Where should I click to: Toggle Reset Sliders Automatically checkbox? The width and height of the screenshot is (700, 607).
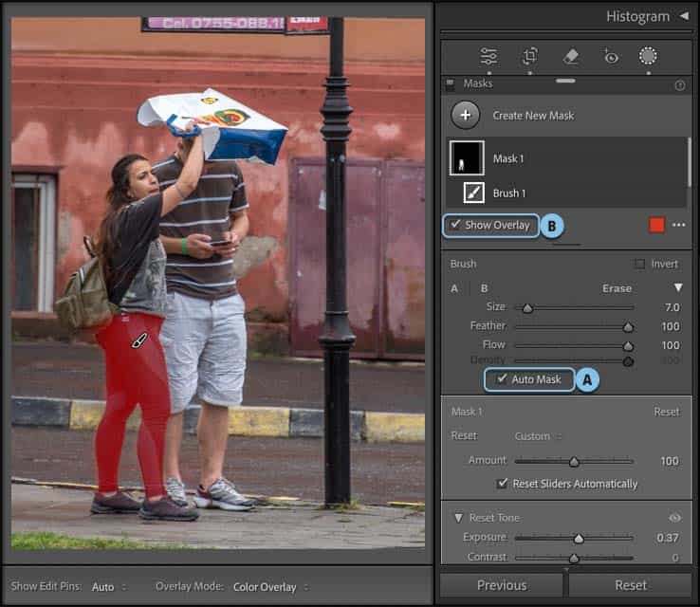[x=502, y=484]
